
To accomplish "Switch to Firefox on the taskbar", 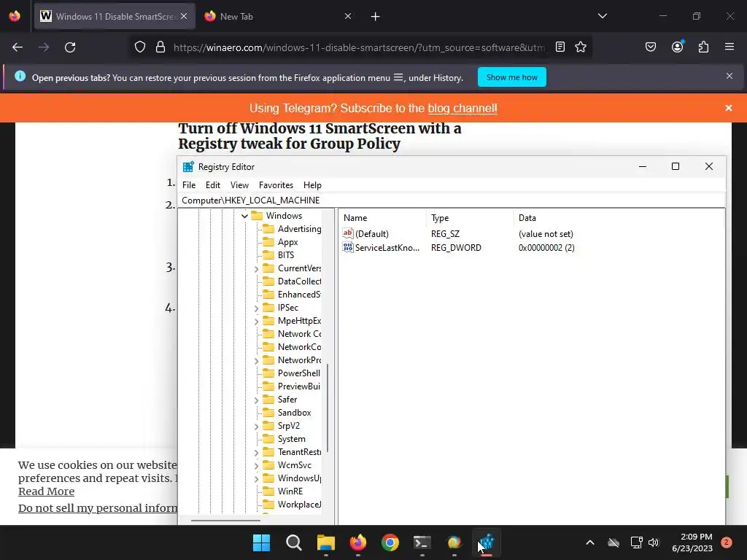I will tap(358, 542).
